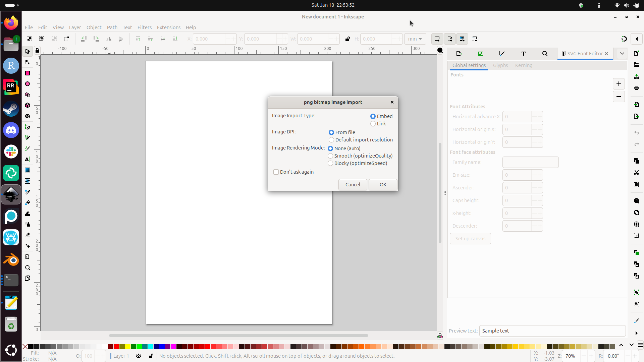
Task: Open the Extensions menu
Action: point(169,27)
